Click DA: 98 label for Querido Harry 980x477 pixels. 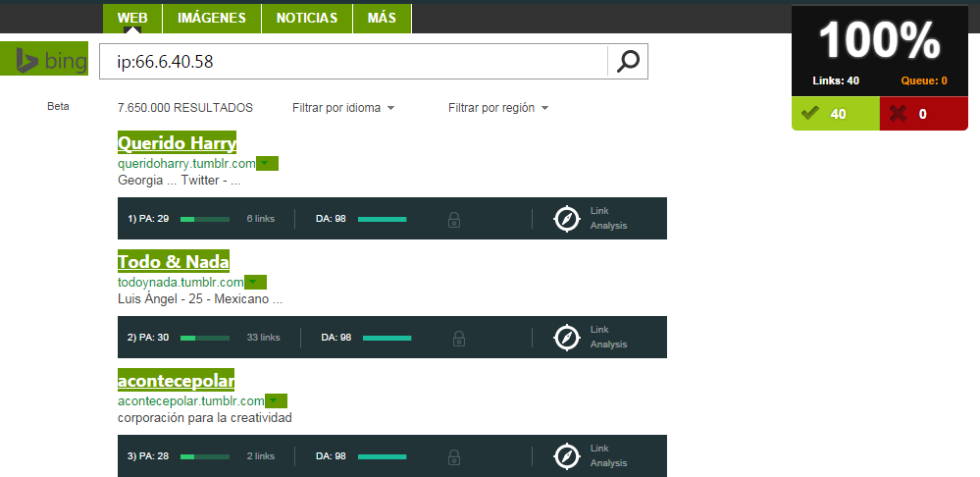[332, 219]
